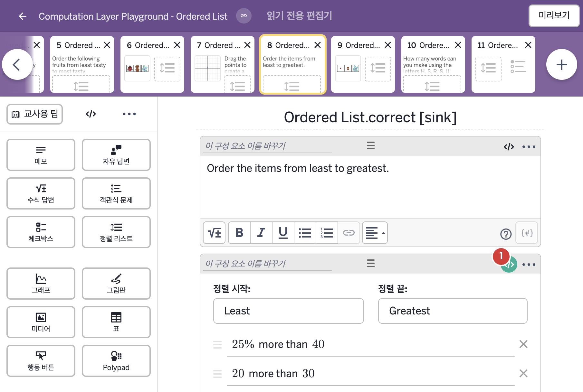Add a 체크박스 checkbox component
Viewport: 583px width, 392px height.
pos(41,232)
